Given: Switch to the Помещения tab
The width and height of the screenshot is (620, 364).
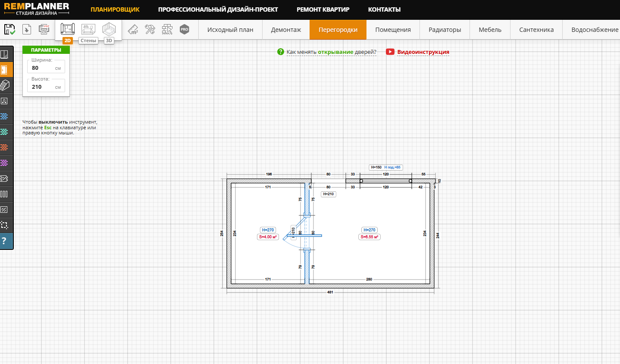Looking at the screenshot, I should coord(393,30).
